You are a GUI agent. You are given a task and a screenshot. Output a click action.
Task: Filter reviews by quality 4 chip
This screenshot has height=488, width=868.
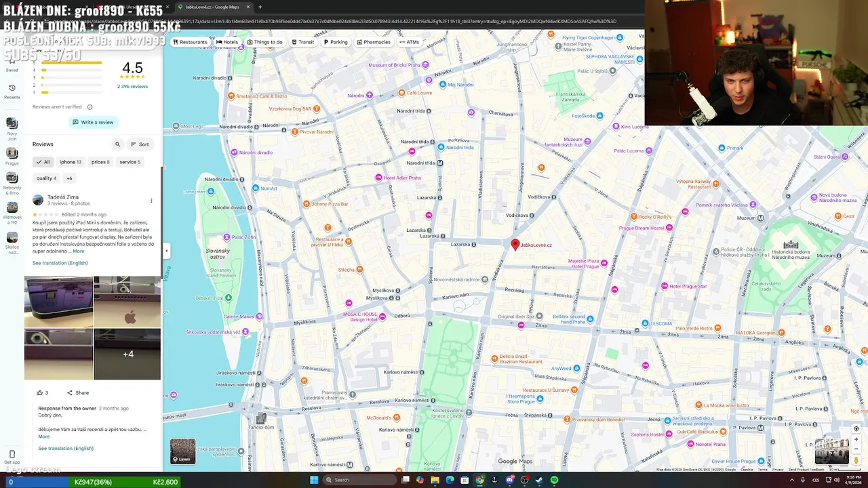tap(46, 178)
